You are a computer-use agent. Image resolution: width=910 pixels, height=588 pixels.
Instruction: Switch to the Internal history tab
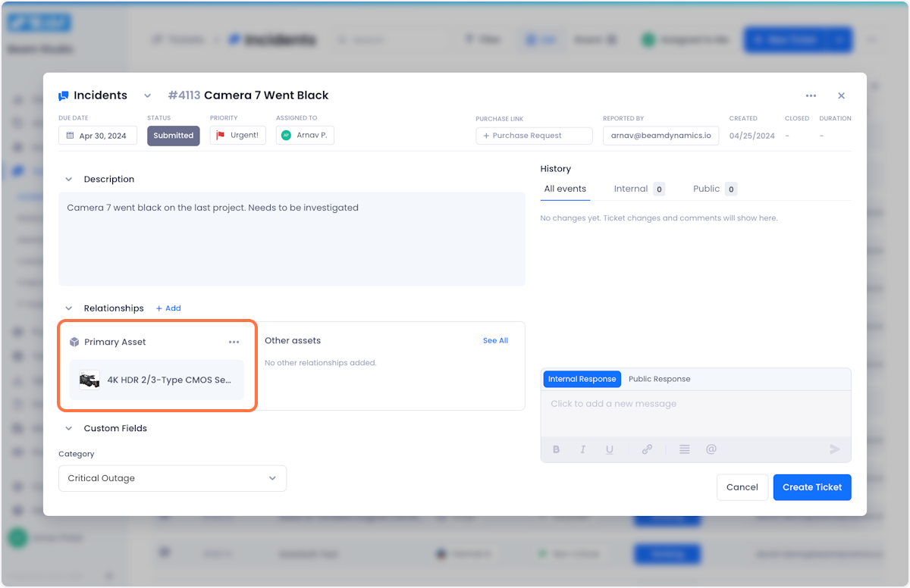(x=639, y=189)
